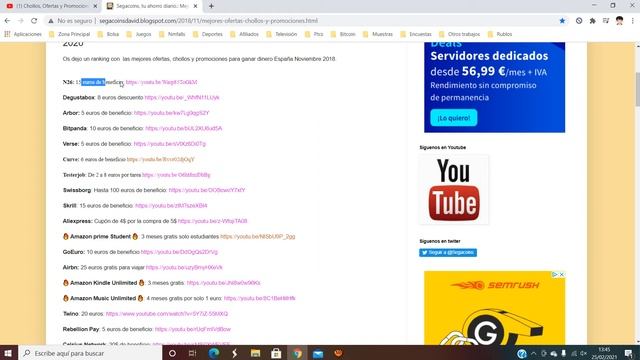Open Ptcs bookmark folder
Image resolution: width=640 pixels, height=360 pixels.
[x=314, y=34]
